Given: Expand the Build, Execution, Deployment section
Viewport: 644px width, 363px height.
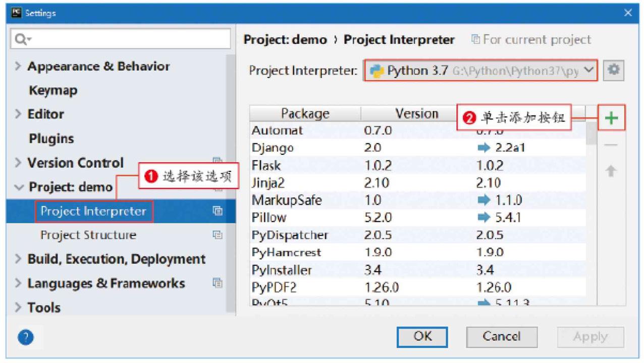Looking at the screenshot, I should (x=18, y=259).
